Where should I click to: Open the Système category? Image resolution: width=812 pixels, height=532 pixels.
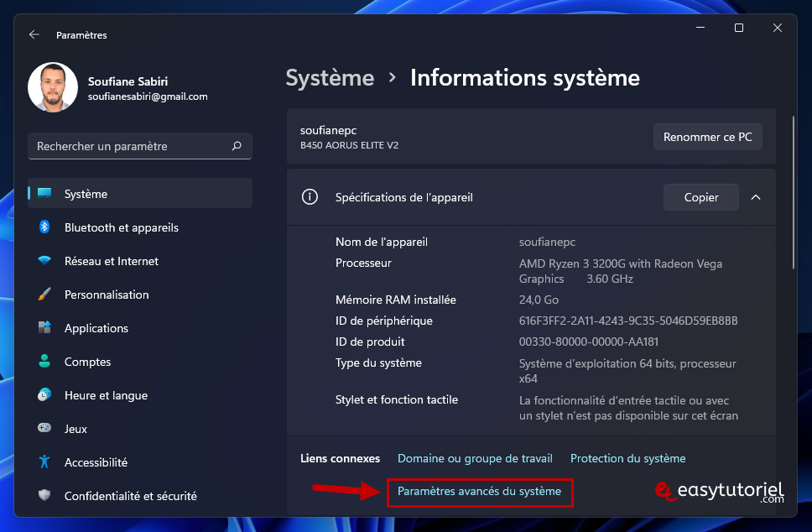pos(140,193)
